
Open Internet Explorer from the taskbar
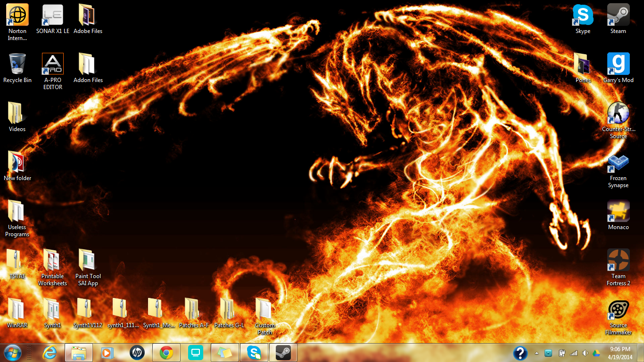50,353
